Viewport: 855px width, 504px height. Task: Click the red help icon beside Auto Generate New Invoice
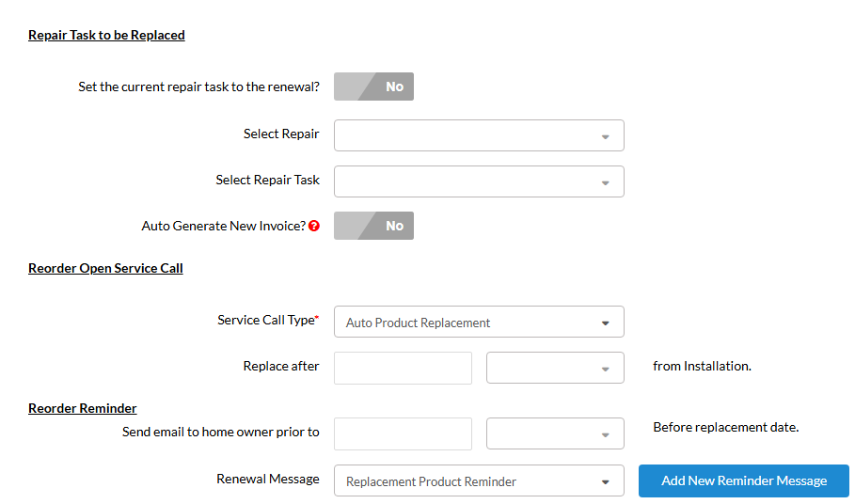coord(314,227)
